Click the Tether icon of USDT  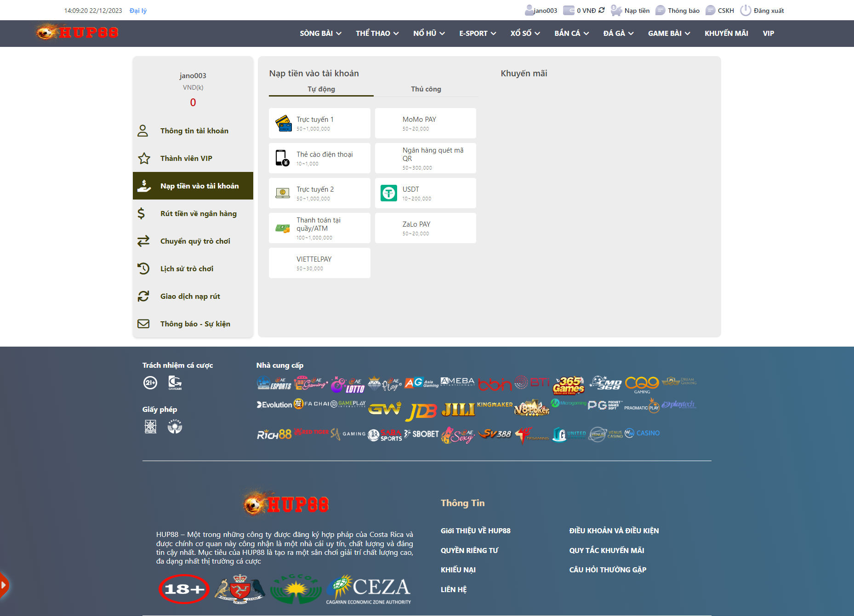389,193
